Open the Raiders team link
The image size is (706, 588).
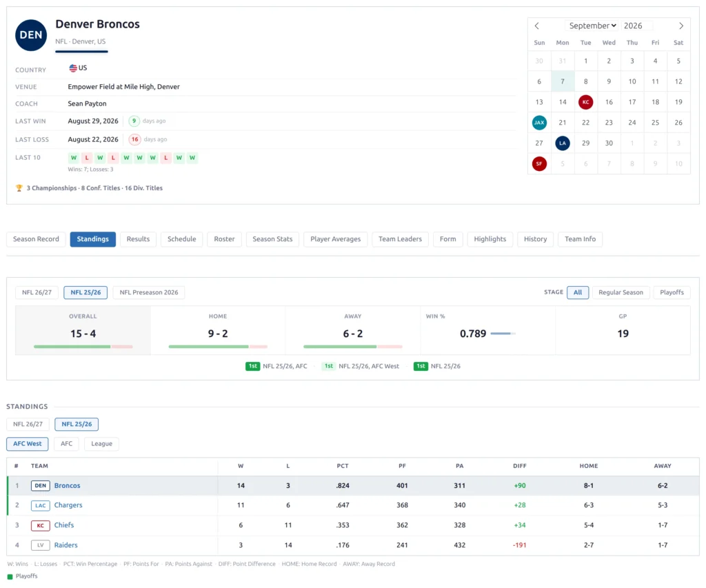pos(65,545)
